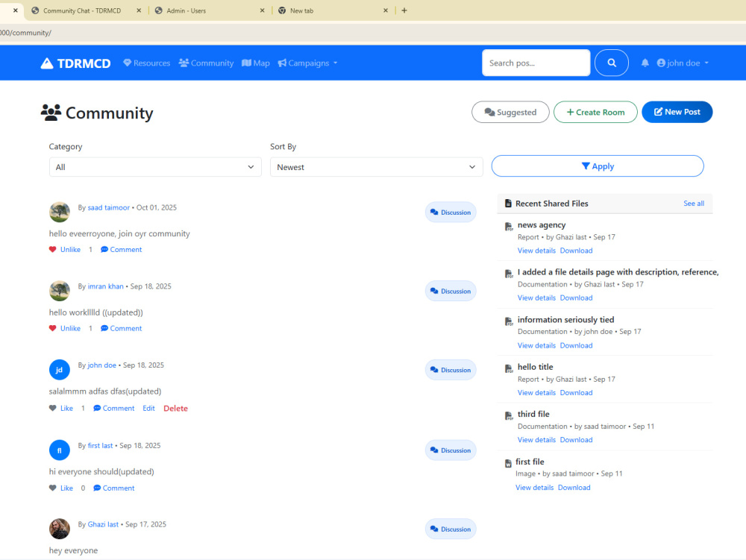This screenshot has height=560, width=746.
Task: Click the file icon next to news agency
Action: 509,226
